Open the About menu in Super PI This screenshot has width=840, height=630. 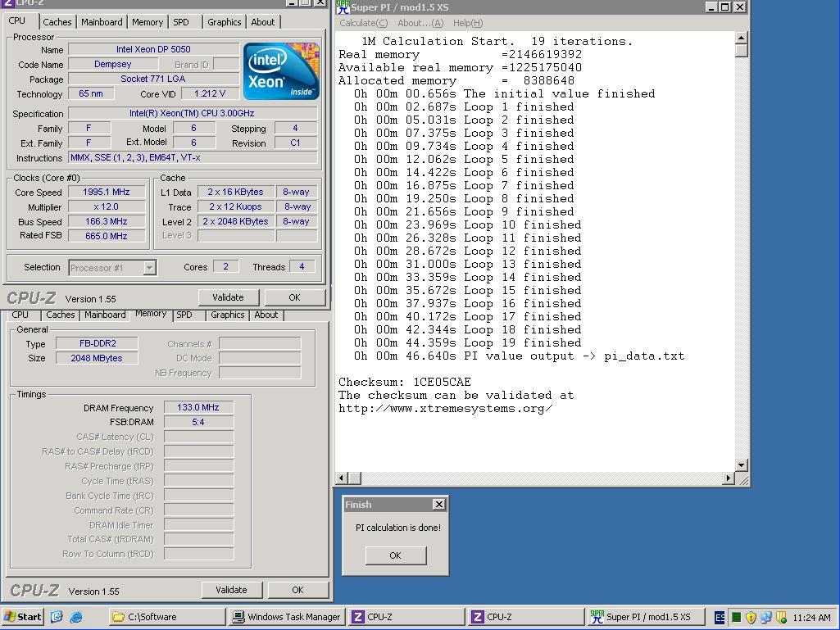[x=420, y=23]
